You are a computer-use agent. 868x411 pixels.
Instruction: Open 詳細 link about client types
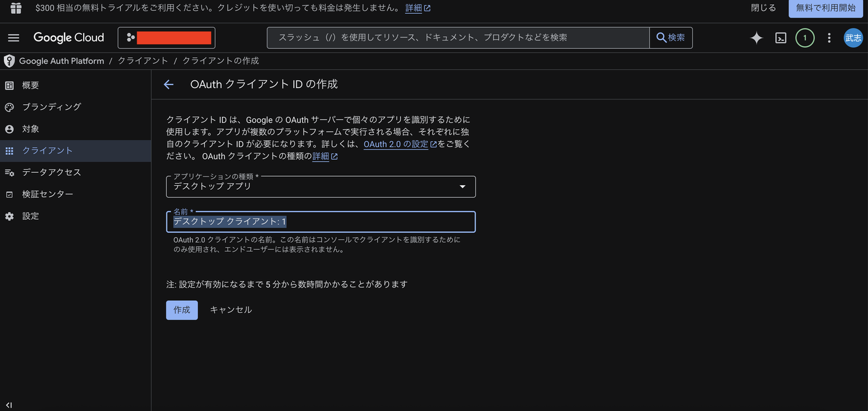click(325, 156)
